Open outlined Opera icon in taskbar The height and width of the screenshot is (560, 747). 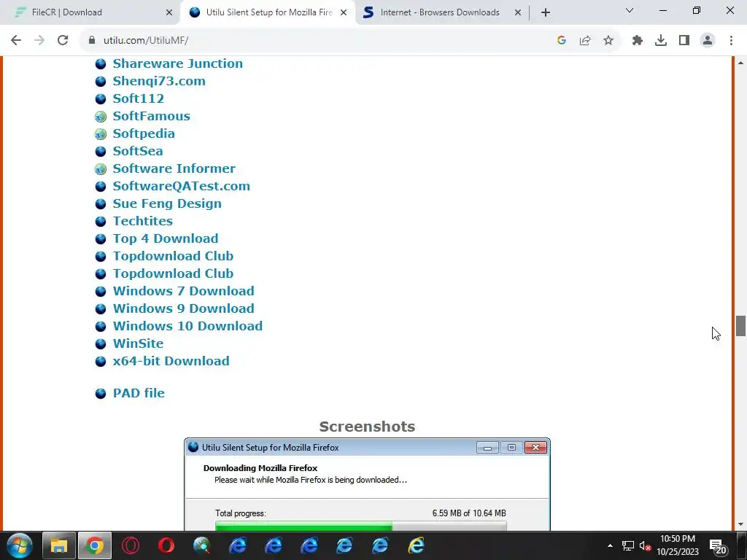tap(130, 545)
